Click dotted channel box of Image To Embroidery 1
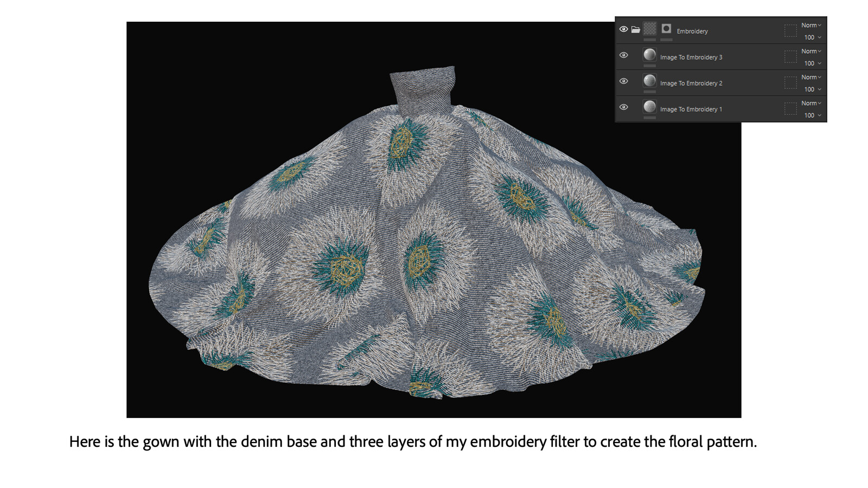This screenshot has height=488, width=868. [790, 108]
